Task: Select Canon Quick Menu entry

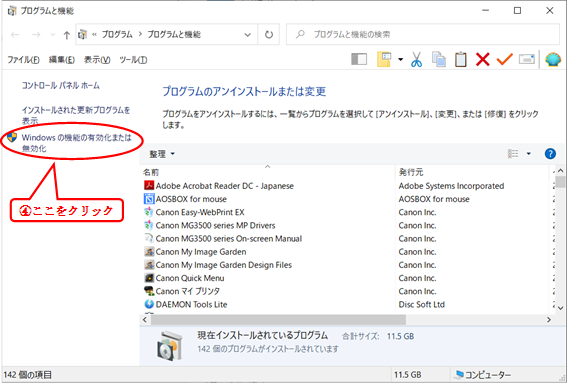Action: (x=190, y=278)
